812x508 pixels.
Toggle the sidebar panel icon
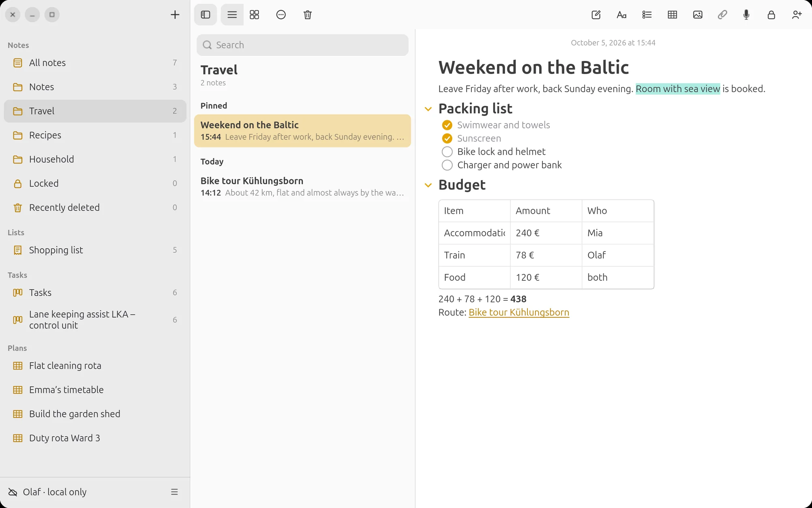pos(205,15)
